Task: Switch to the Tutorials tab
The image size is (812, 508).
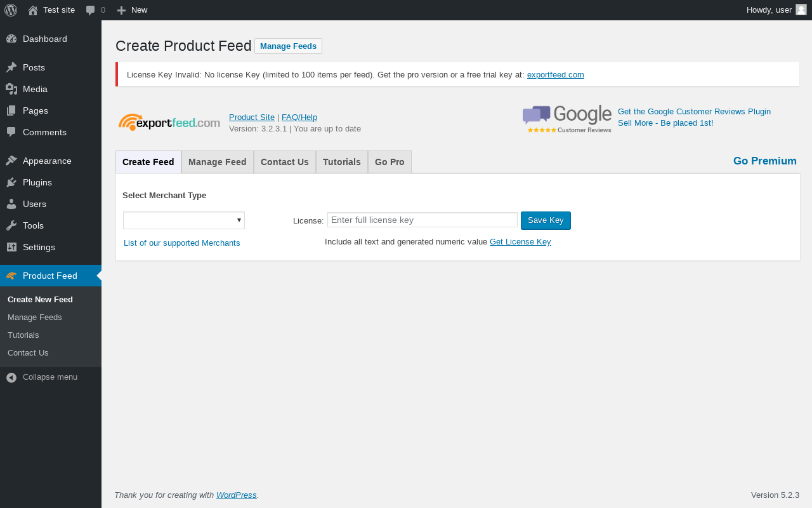Action: pos(342,162)
